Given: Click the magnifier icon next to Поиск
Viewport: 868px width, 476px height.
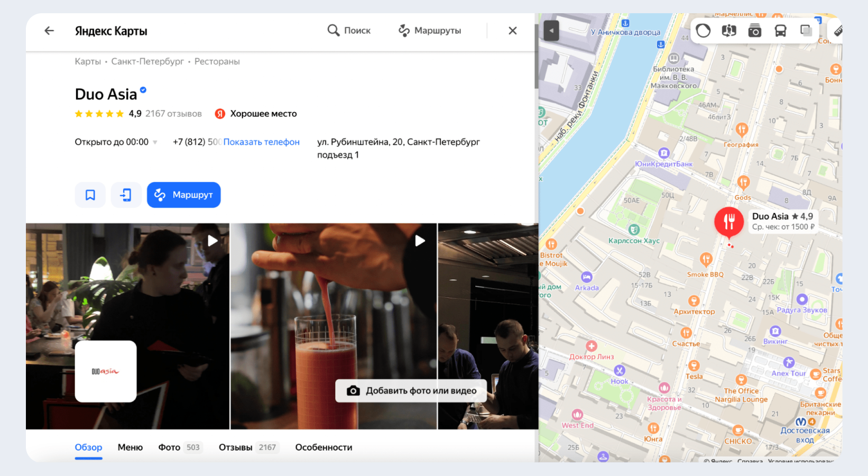Looking at the screenshot, I should coord(333,30).
